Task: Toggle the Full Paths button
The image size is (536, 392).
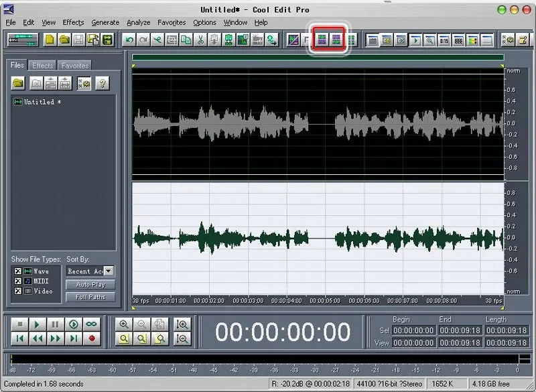Action: (x=90, y=297)
